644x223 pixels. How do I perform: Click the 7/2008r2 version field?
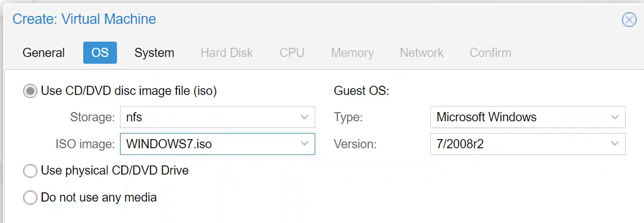tap(528, 144)
